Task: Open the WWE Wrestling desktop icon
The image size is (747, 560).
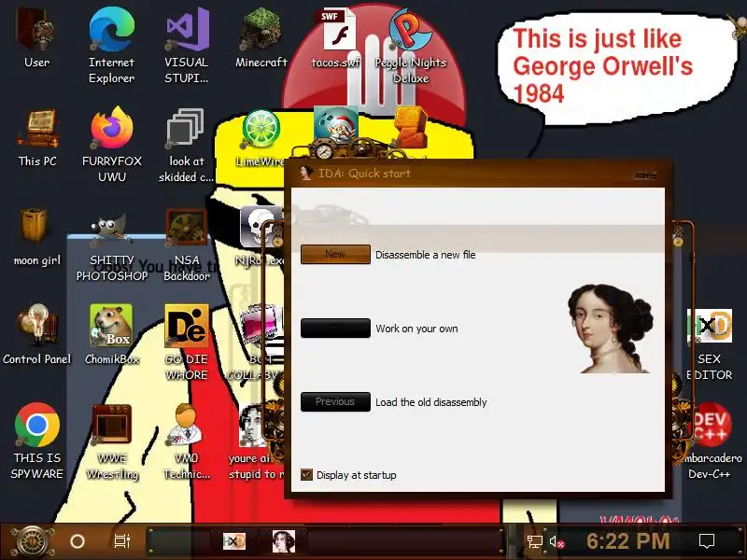Action: [x=112, y=441]
